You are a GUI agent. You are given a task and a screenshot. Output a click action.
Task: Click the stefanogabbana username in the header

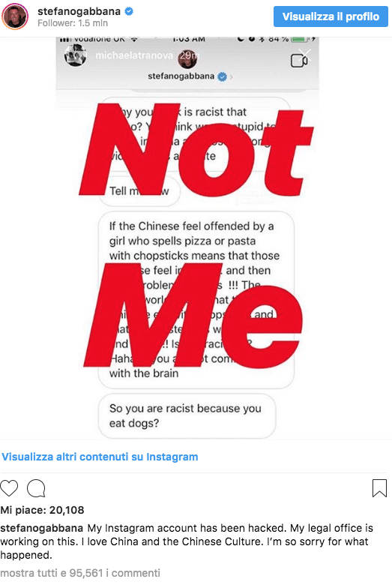tap(79, 11)
